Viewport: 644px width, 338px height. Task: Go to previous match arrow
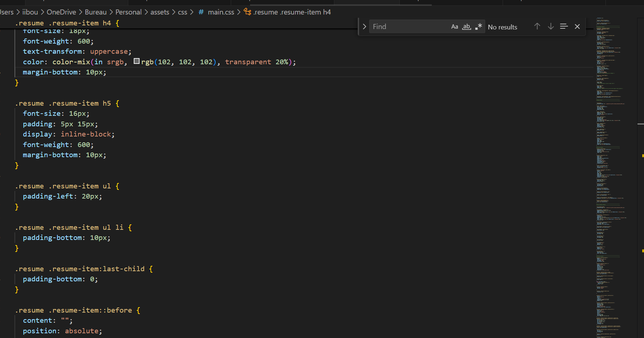pos(537,27)
